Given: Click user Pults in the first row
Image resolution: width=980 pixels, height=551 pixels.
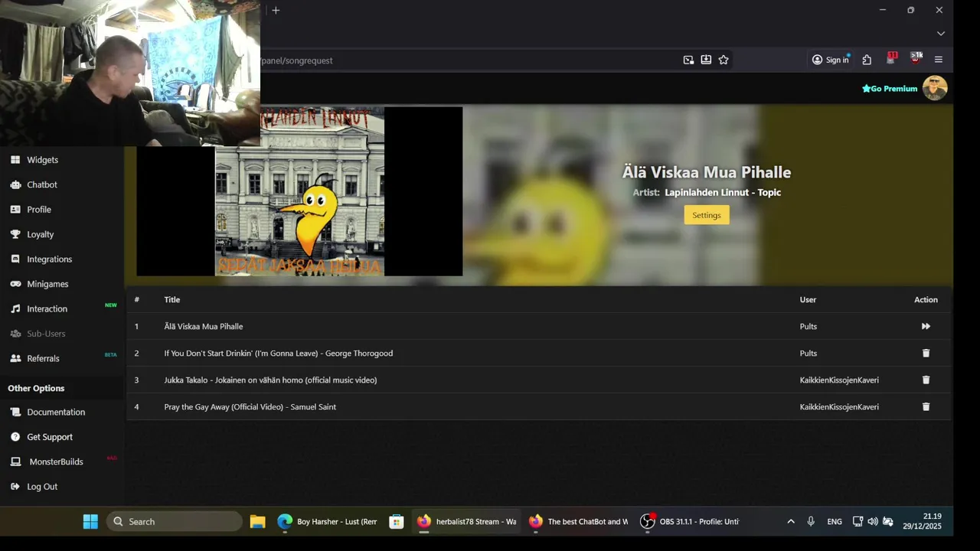Looking at the screenshot, I should (x=808, y=326).
